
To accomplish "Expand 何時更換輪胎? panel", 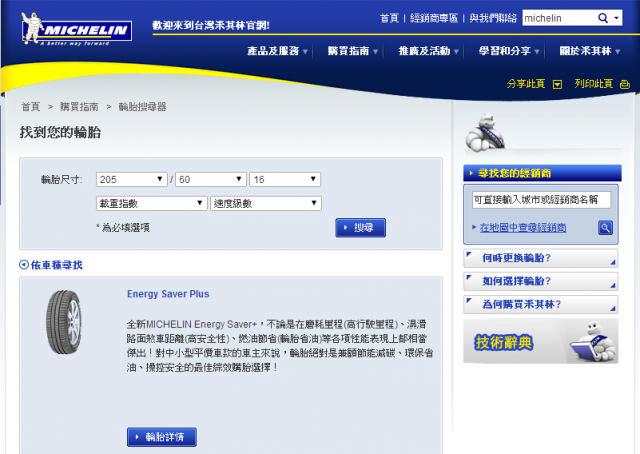I will 541,258.
